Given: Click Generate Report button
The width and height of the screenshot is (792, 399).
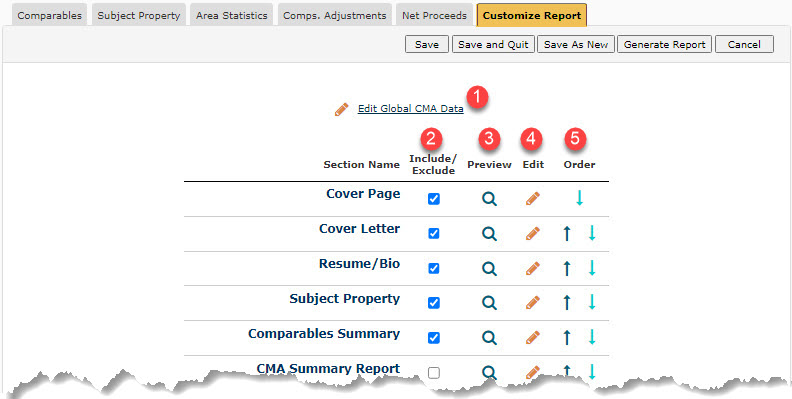Looking at the screenshot, I should pos(664,44).
